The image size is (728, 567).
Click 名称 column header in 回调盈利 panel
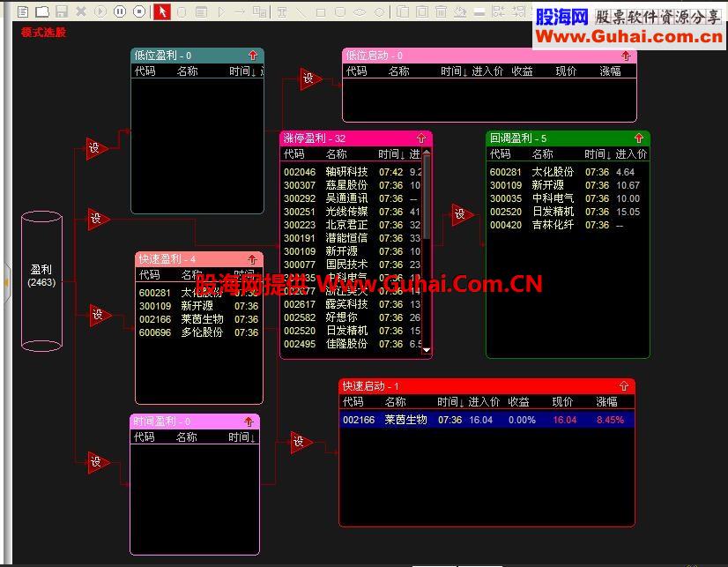pyautogui.click(x=542, y=153)
